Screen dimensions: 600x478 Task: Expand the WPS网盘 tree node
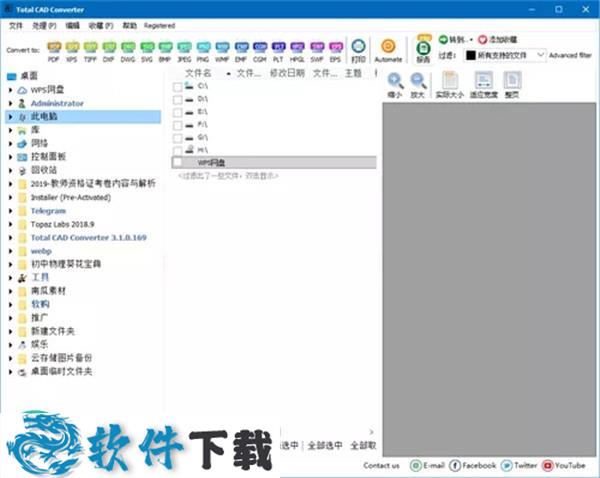point(11,90)
